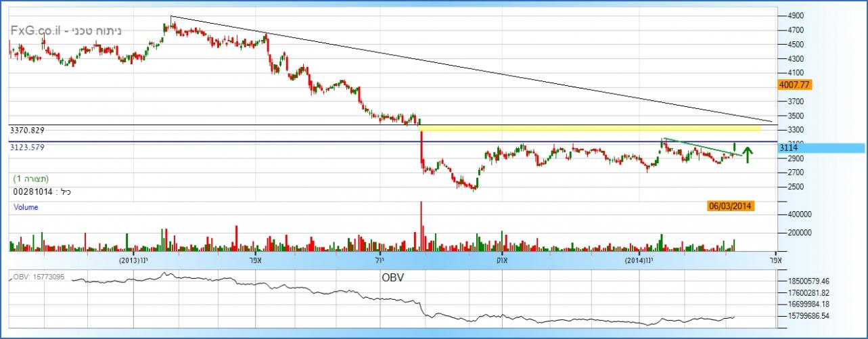Click the security code 00281014 label
This screenshot has height=339, width=868.
pyautogui.click(x=42, y=191)
